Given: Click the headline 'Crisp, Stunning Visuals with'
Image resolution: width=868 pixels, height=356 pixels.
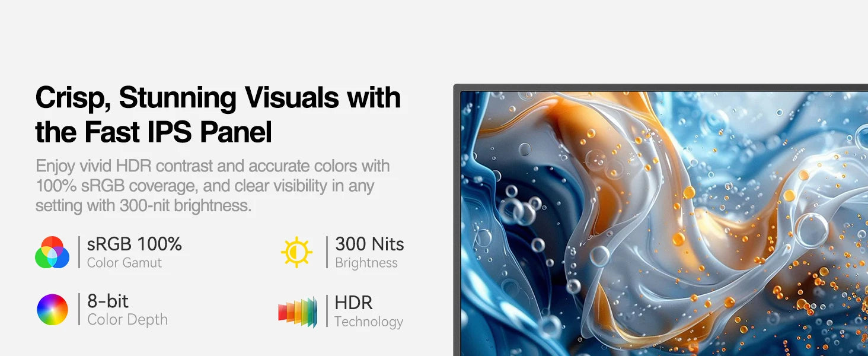Looking at the screenshot, I should click(x=218, y=98).
